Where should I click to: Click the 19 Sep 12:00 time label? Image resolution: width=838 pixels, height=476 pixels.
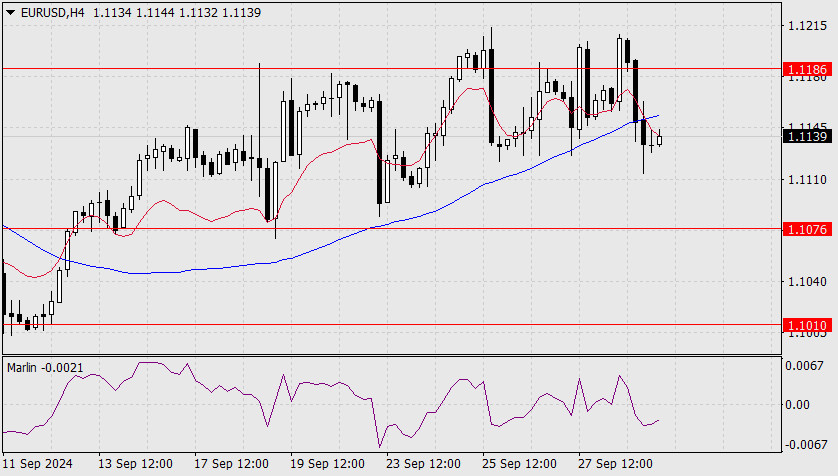[327, 463]
